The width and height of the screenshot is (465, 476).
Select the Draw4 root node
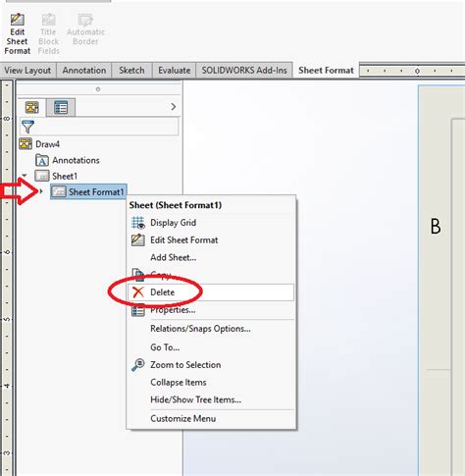[x=47, y=144]
